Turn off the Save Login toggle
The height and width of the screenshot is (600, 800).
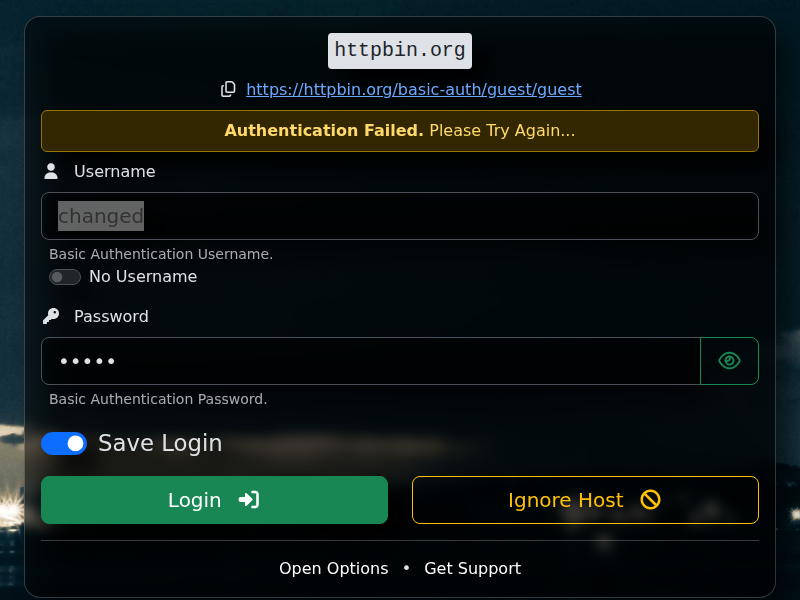click(64, 443)
